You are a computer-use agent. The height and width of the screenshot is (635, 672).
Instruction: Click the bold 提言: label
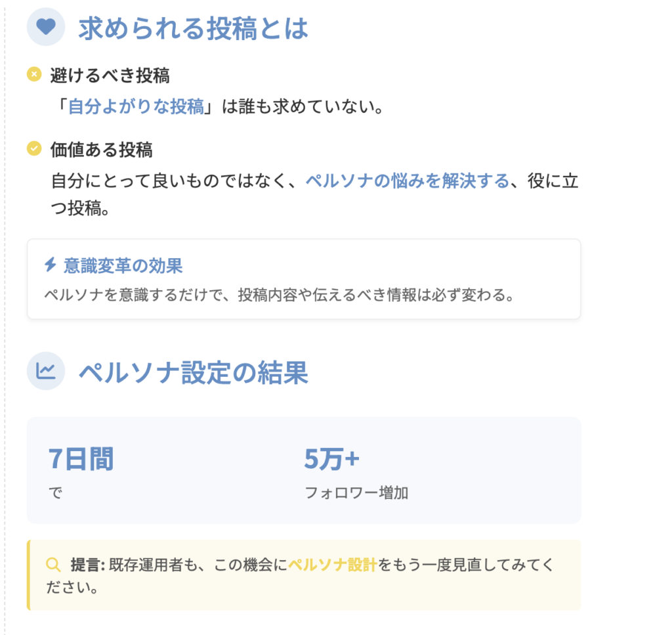point(88,565)
